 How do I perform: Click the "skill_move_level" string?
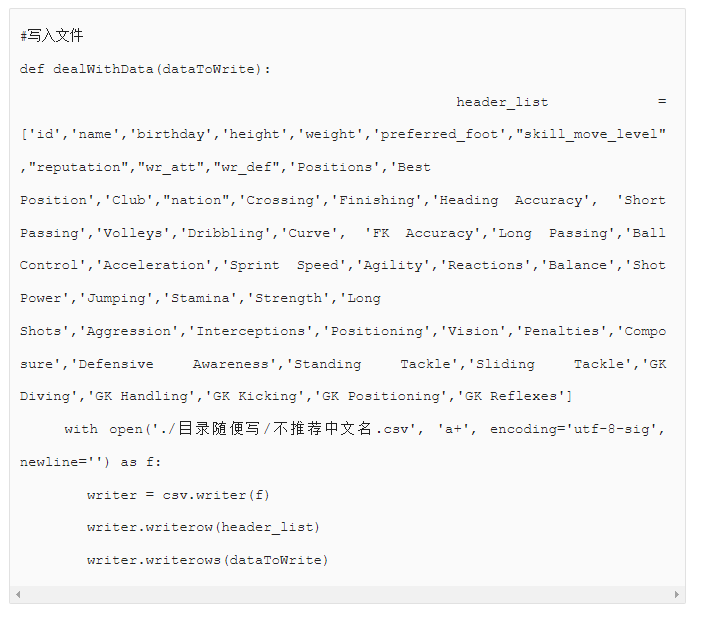pos(591,135)
